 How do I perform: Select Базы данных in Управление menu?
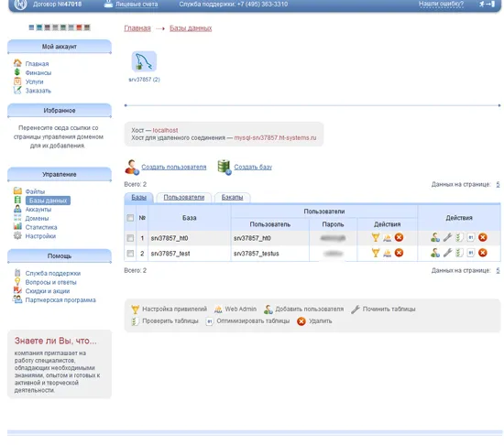tap(48, 201)
